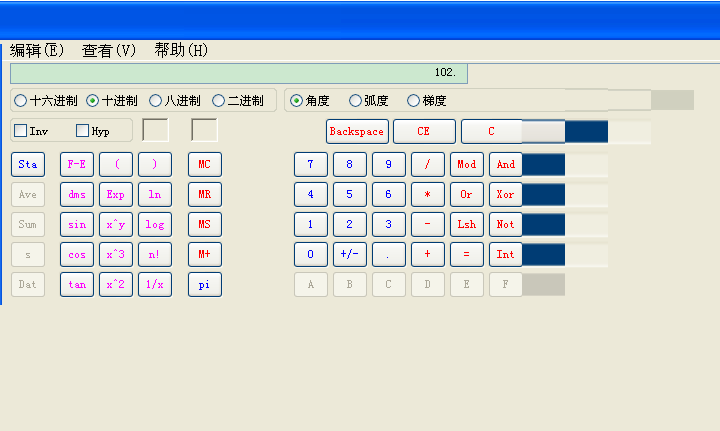
Task: Click the x^y power button
Action: pos(116,224)
